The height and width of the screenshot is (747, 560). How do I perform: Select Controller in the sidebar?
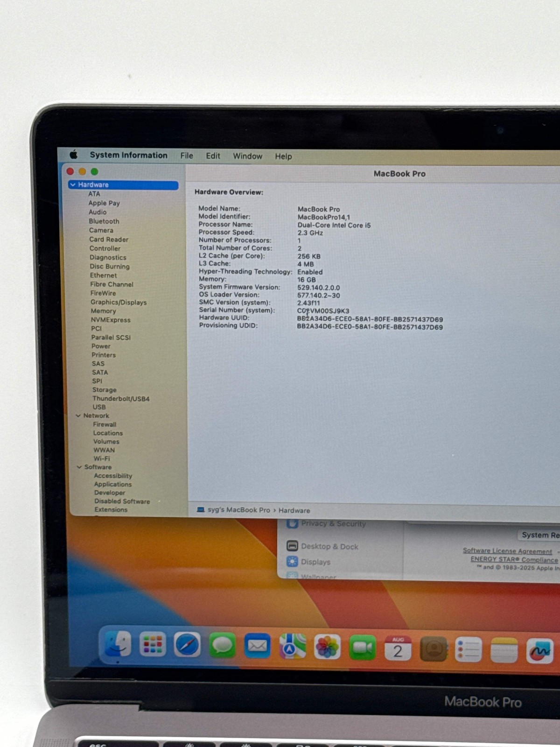105,248
